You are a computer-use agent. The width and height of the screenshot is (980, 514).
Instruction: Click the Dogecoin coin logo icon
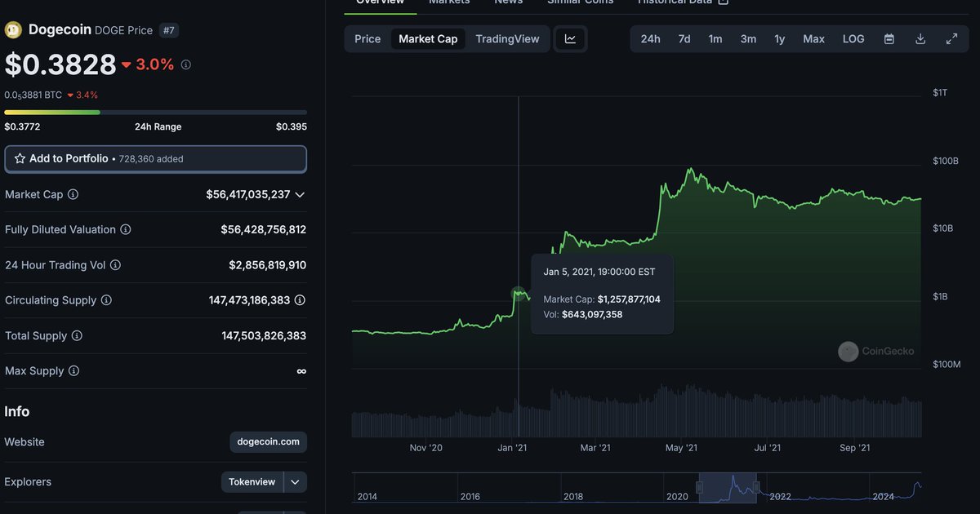pyautogui.click(x=13, y=30)
